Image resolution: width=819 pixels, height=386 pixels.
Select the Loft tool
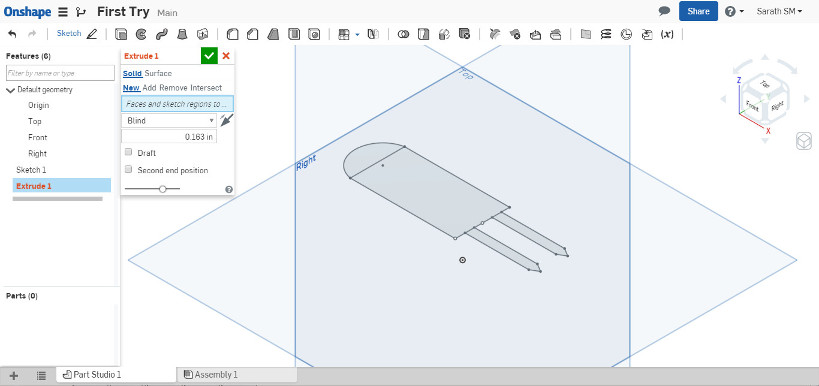coord(182,34)
